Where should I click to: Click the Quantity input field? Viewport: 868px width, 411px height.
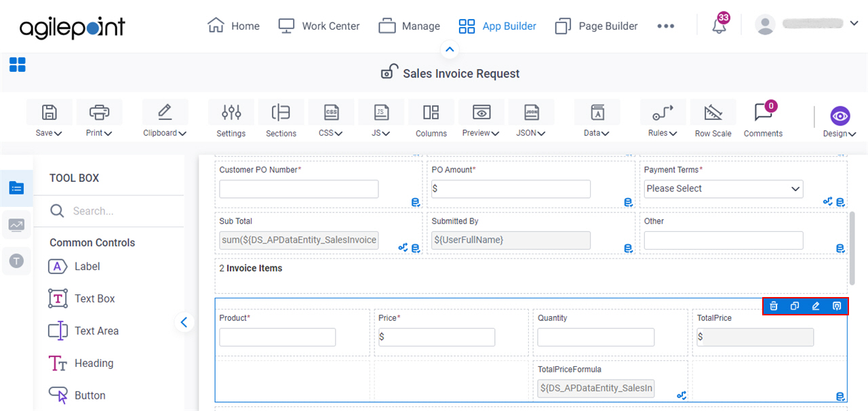click(596, 337)
